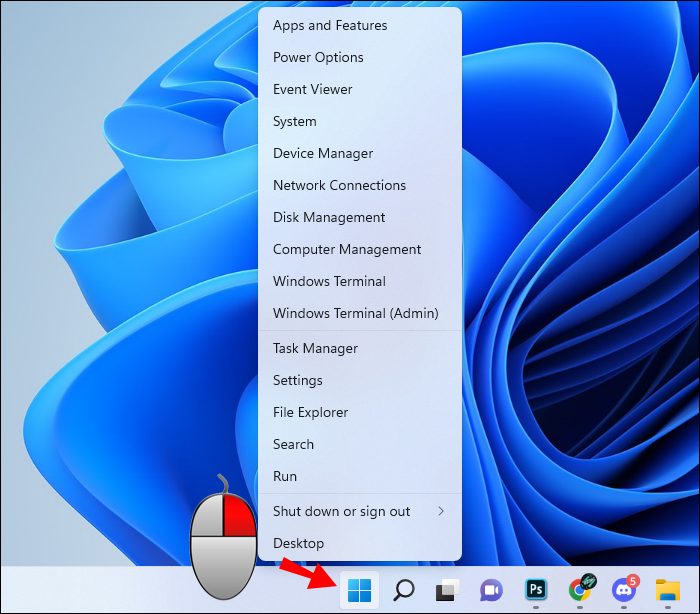This screenshot has width=700, height=614.
Task: Open Task View from the taskbar
Action: [446, 591]
